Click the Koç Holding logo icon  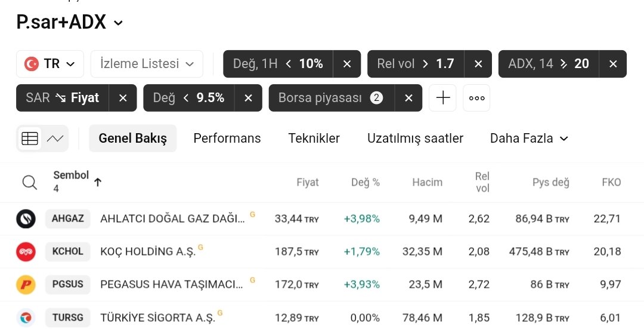(26, 252)
